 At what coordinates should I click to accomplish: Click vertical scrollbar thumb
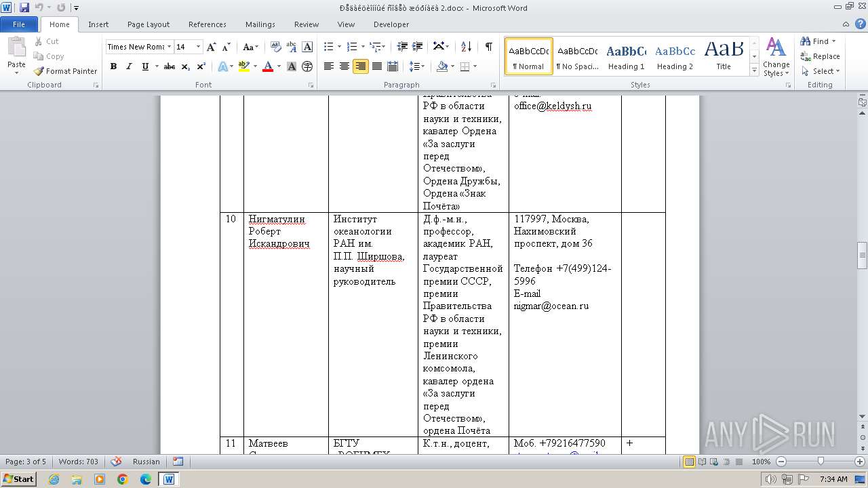(863, 256)
